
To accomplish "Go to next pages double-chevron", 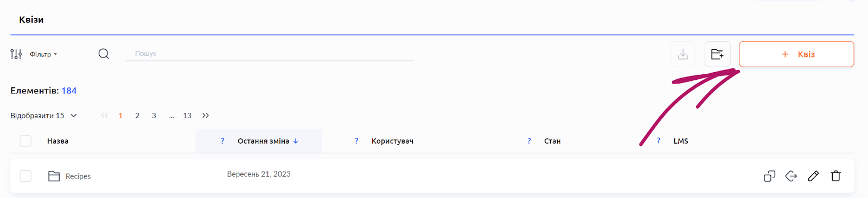I will [206, 116].
